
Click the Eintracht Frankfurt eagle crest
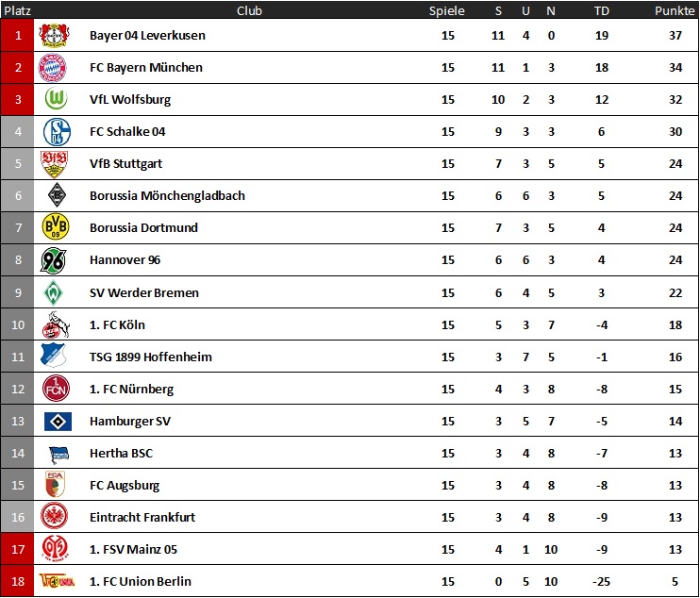54,516
